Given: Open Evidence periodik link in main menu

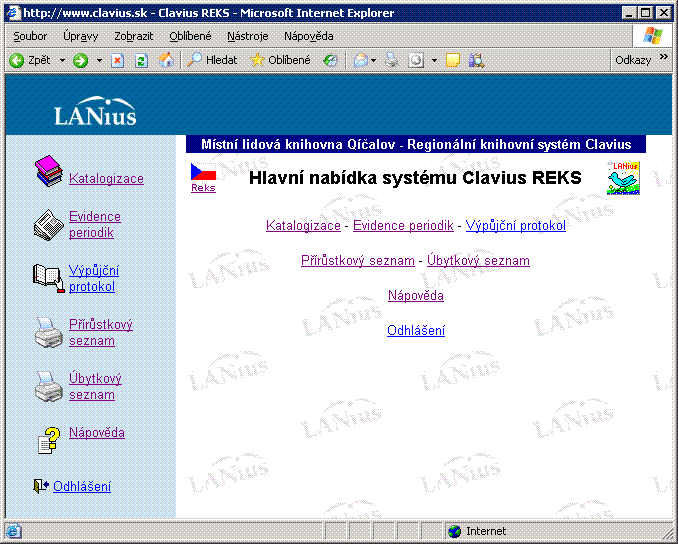Looking at the screenshot, I should [403, 225].
